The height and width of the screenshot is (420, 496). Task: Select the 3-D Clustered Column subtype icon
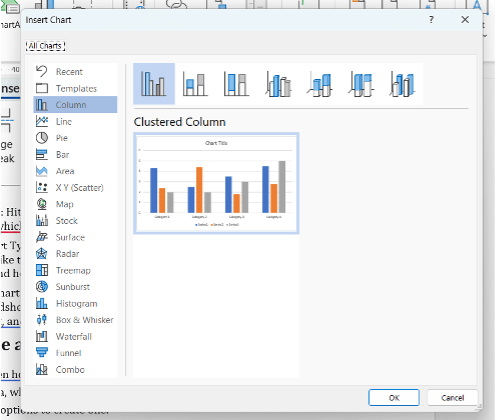pyautogui.click(x=278, y=84)
